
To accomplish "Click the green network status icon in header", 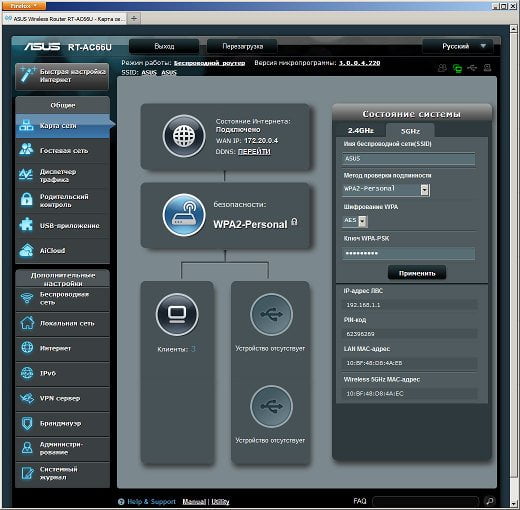I will coord(458,68).
